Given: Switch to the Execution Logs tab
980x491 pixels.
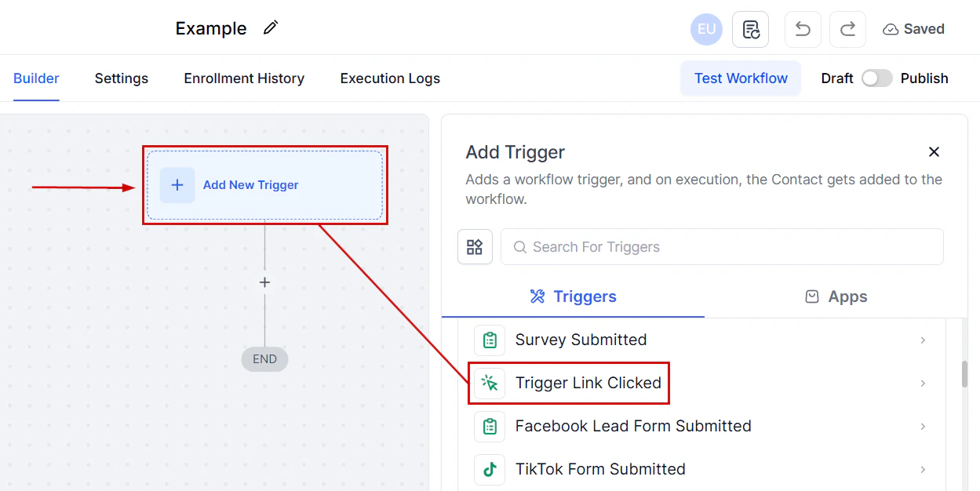Looking at the screenshot, I should pos(389,78).
